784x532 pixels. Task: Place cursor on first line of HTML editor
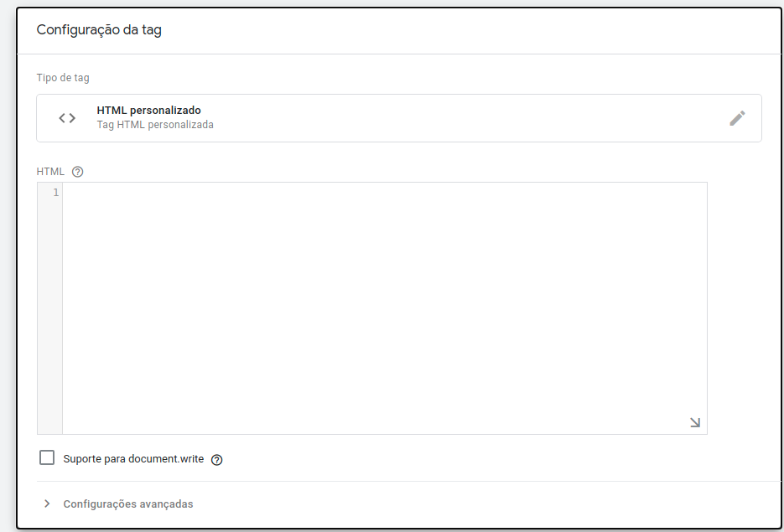coord(385,193)
